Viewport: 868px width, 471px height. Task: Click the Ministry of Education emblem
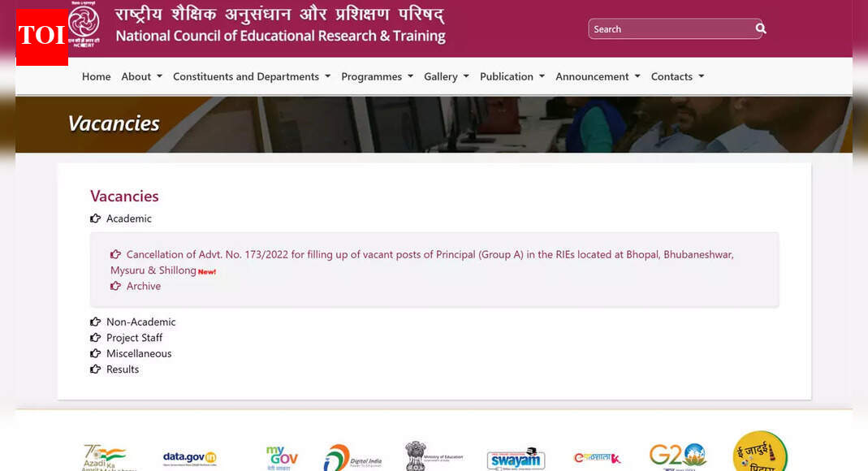[x=434, y=455]
